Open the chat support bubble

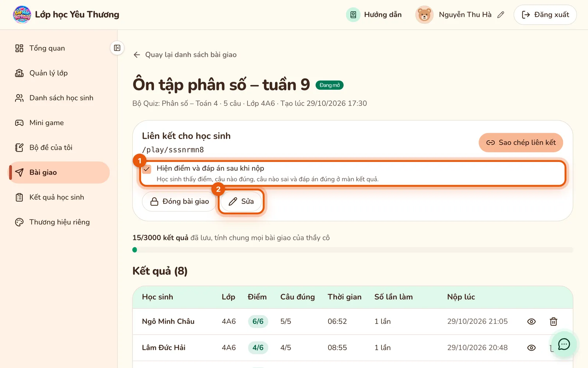564,344
